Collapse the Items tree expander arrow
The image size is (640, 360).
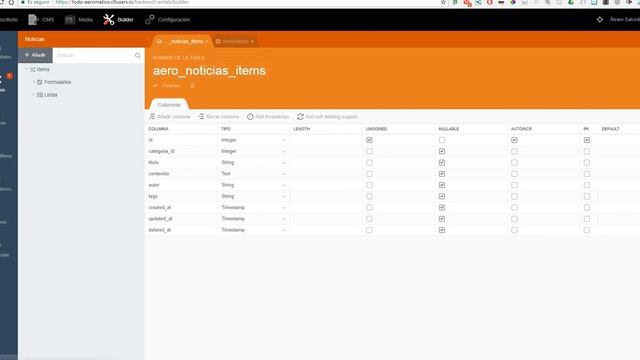click(26, 69)
